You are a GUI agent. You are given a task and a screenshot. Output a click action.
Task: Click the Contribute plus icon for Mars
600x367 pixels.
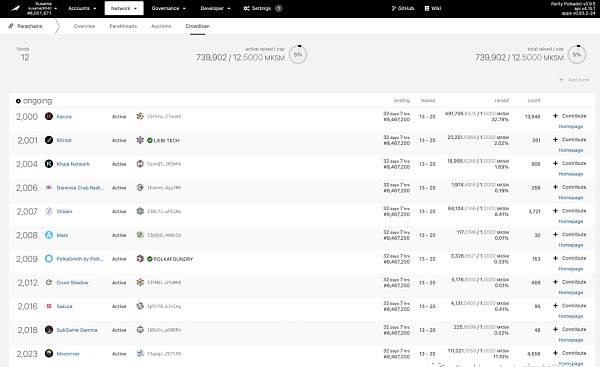point(555,235)
